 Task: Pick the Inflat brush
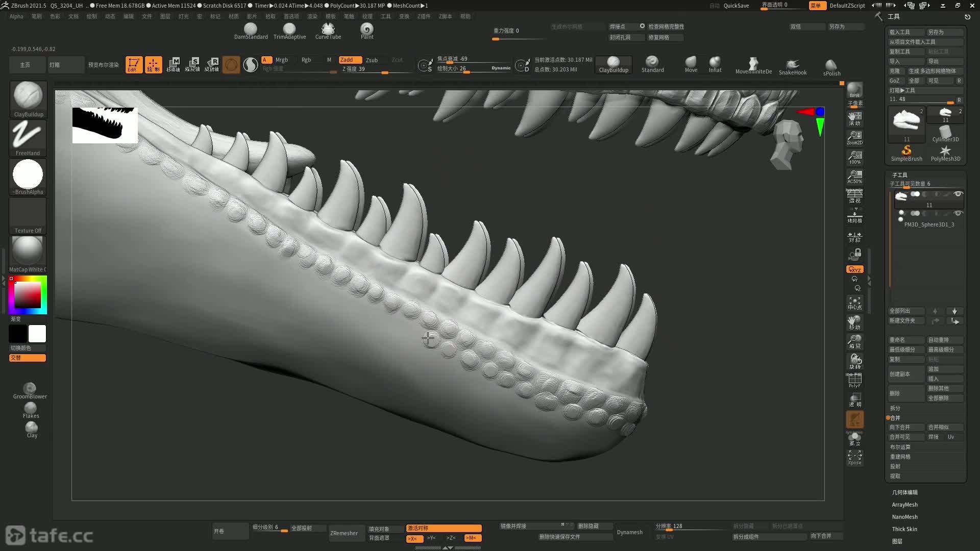pyautogui.click(x=715, y=65)
